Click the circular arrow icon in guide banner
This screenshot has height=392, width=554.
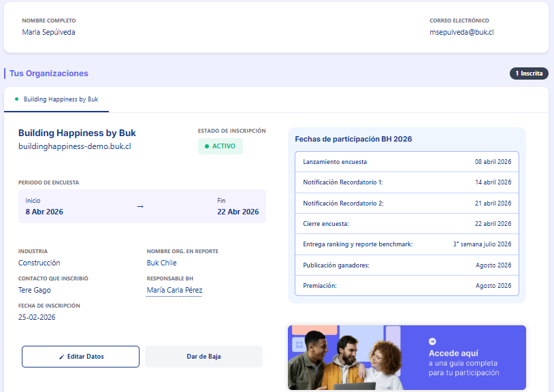[x=432, y=342]
